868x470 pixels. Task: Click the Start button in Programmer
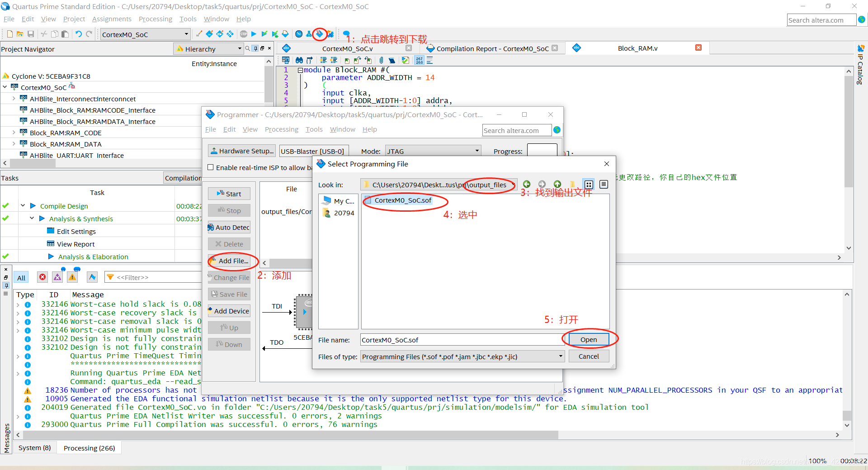(229, 194)
